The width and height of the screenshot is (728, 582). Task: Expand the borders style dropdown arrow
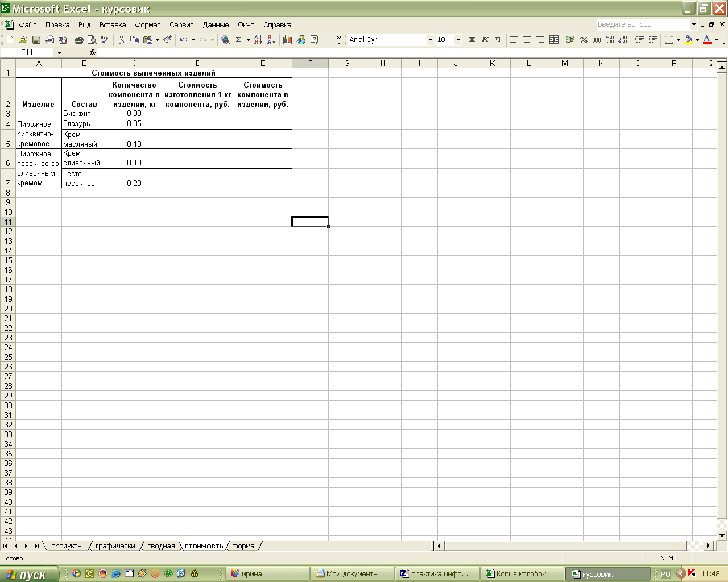(x=678, y=40)
